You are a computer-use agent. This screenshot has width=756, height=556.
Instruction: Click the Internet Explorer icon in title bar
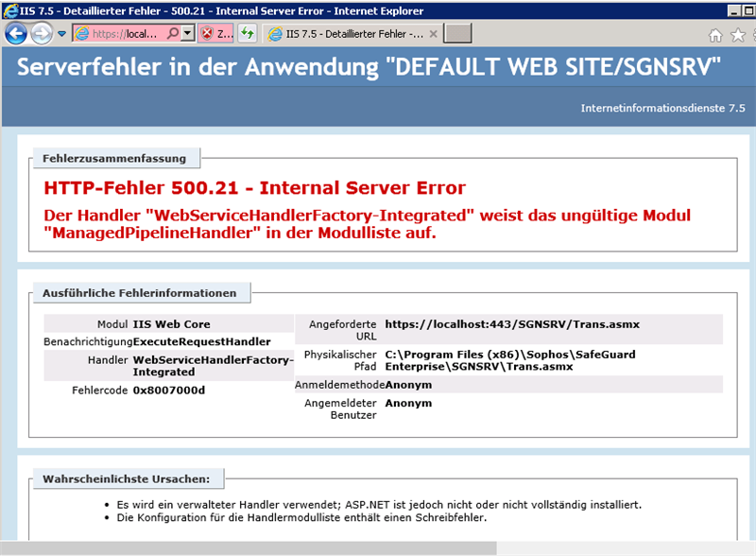[x=10, y=10]
